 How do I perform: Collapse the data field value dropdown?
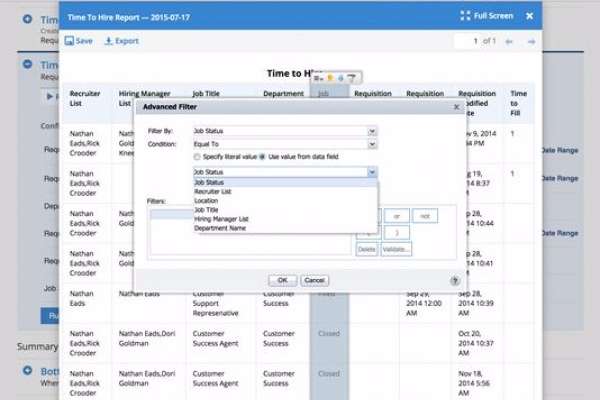(372, 172)
